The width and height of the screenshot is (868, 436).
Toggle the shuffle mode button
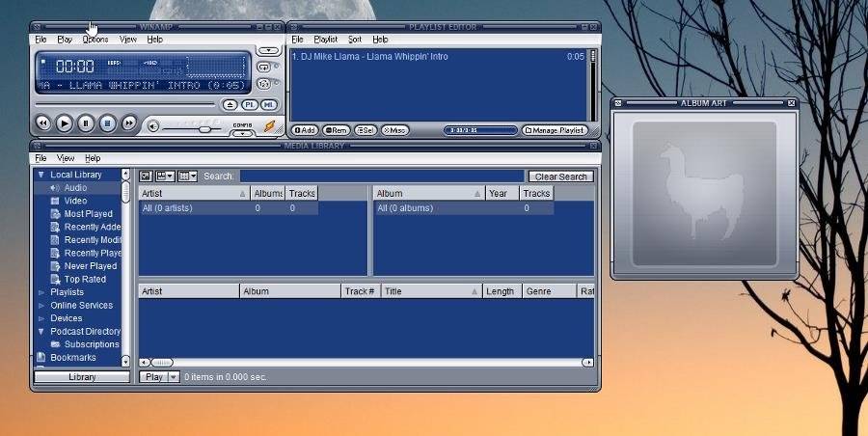tap(264, 84)
